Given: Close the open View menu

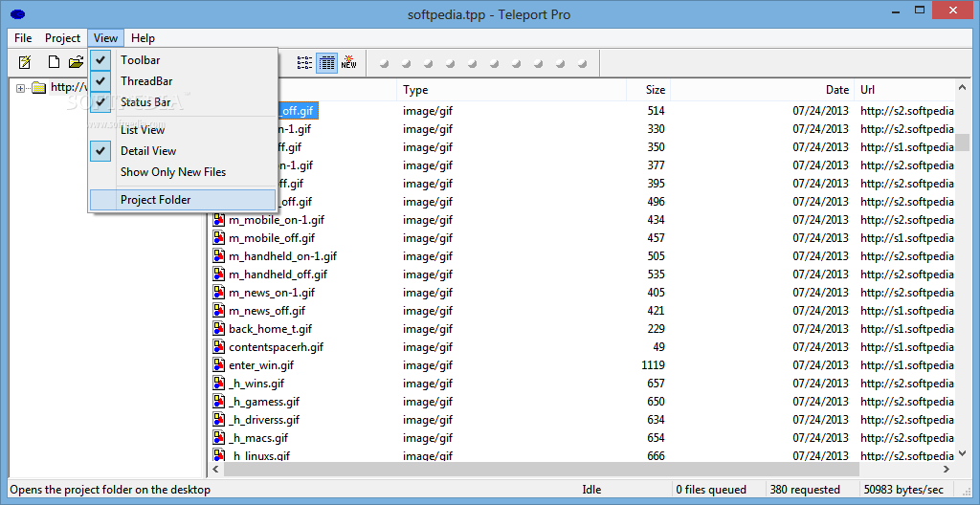Looking at the screenshot, I should (x=105, y=38).
